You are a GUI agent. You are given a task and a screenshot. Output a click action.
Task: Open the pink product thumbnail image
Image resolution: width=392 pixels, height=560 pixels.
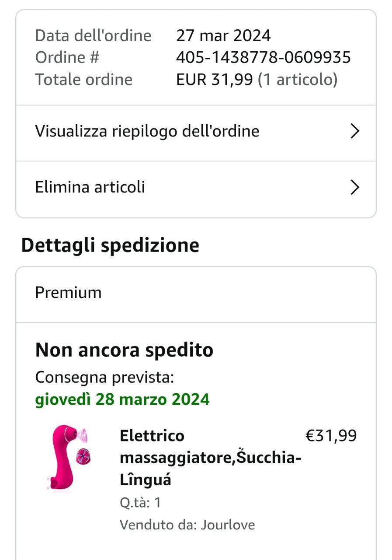click(x=69, y=458)
